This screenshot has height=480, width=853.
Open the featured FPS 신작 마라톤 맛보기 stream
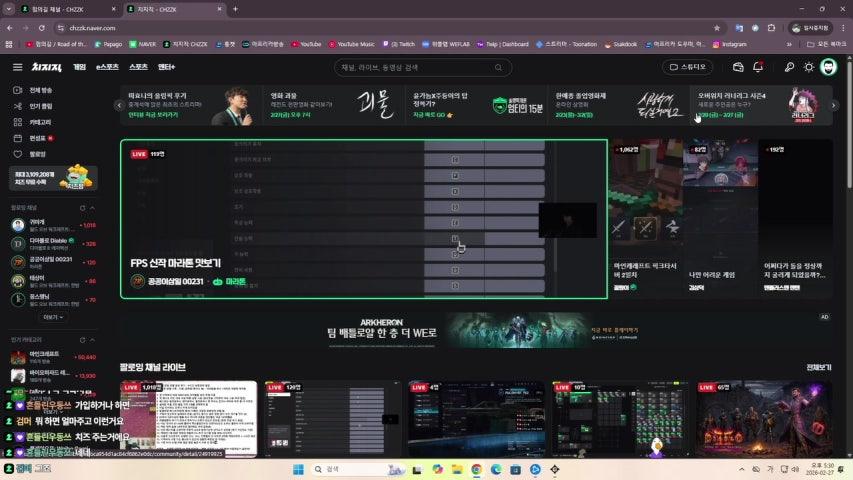pos(363,219)
